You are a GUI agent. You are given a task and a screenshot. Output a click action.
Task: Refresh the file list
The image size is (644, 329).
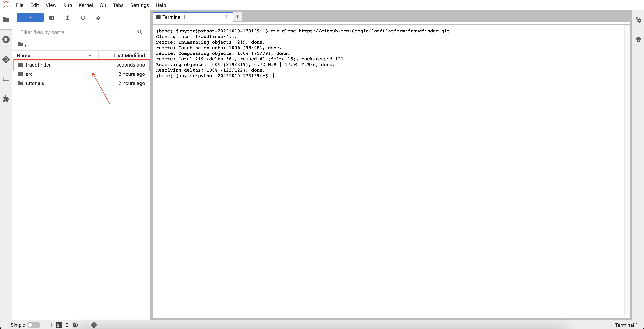tap(83, 18)
